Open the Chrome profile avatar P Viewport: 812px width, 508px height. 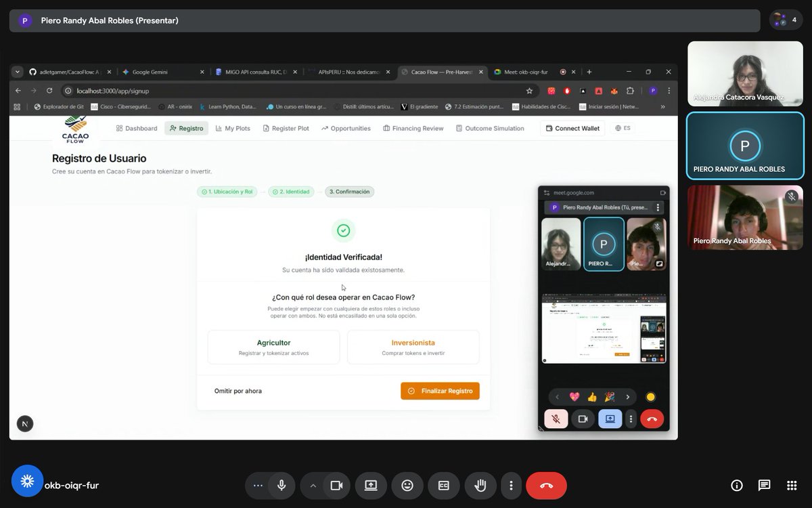coord(652,91)
